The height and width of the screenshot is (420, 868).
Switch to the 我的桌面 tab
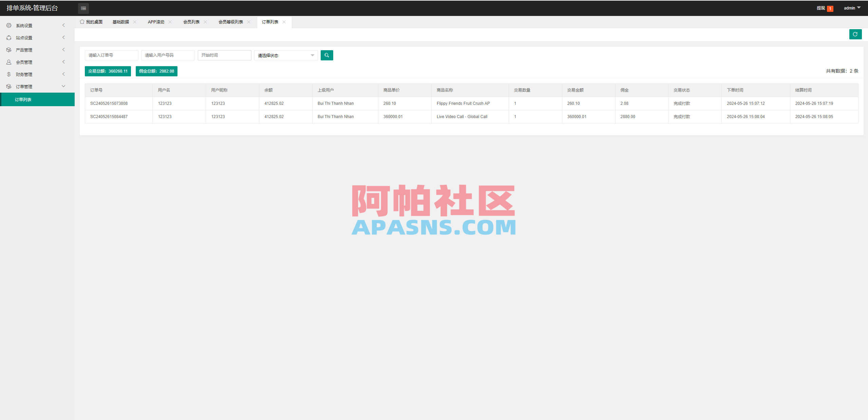coord(94,21)
